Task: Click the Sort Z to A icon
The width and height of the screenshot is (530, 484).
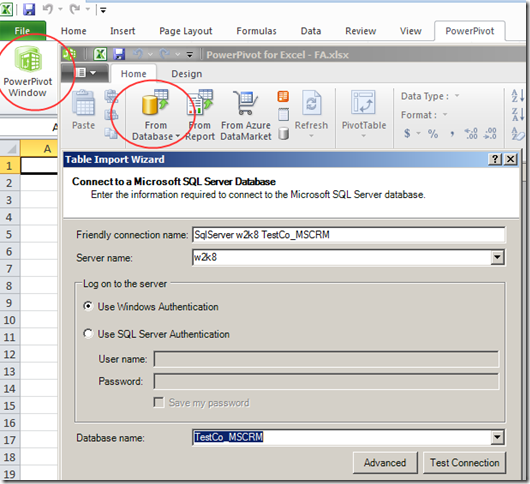Action: [517, 114]
